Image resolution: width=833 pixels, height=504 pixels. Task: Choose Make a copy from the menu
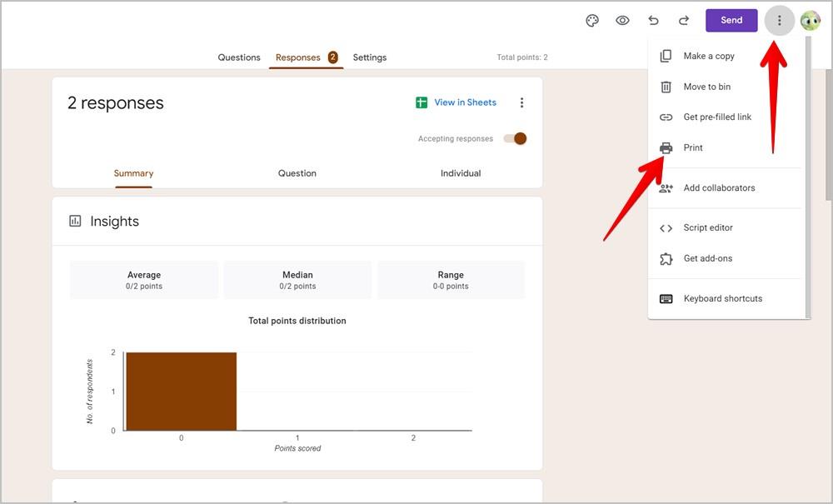tap(725, 56)
